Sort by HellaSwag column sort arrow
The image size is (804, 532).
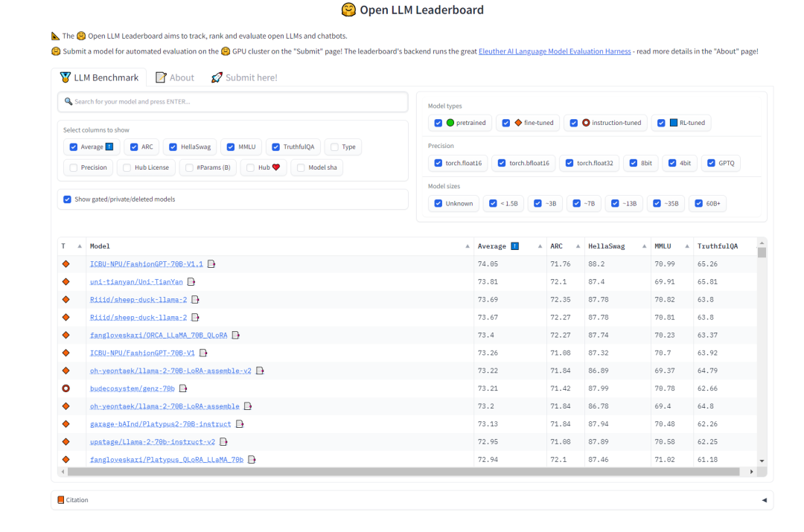coord(644,246)
